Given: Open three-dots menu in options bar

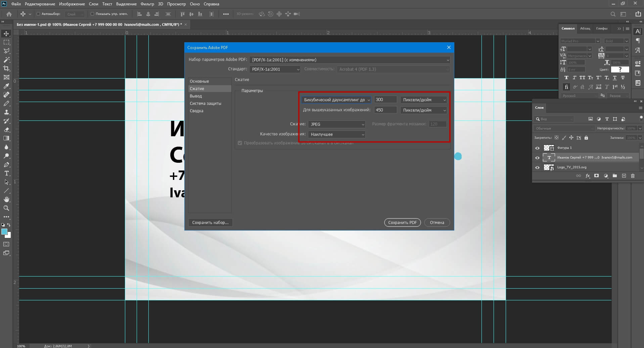Looking at the screenshot, I should click(226, 14).
